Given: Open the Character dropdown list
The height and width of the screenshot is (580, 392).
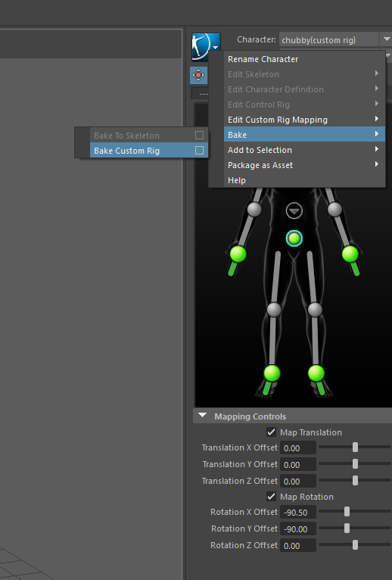Looking at the screenshot, I should (387, 39).
